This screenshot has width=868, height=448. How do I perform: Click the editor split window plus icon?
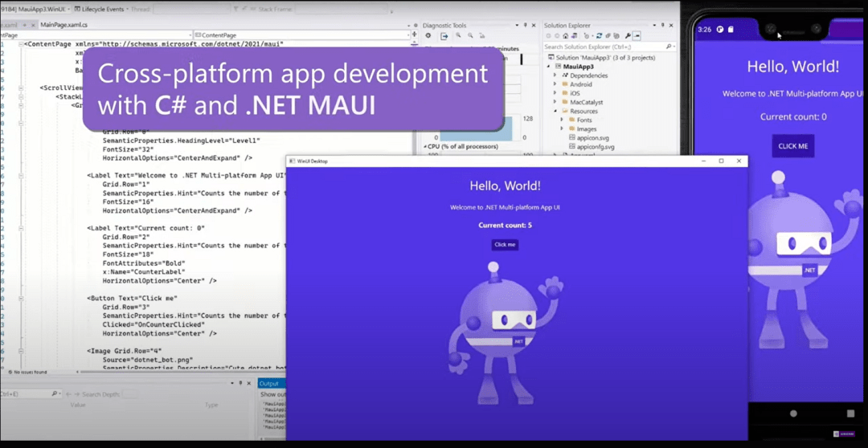(414, 35)
